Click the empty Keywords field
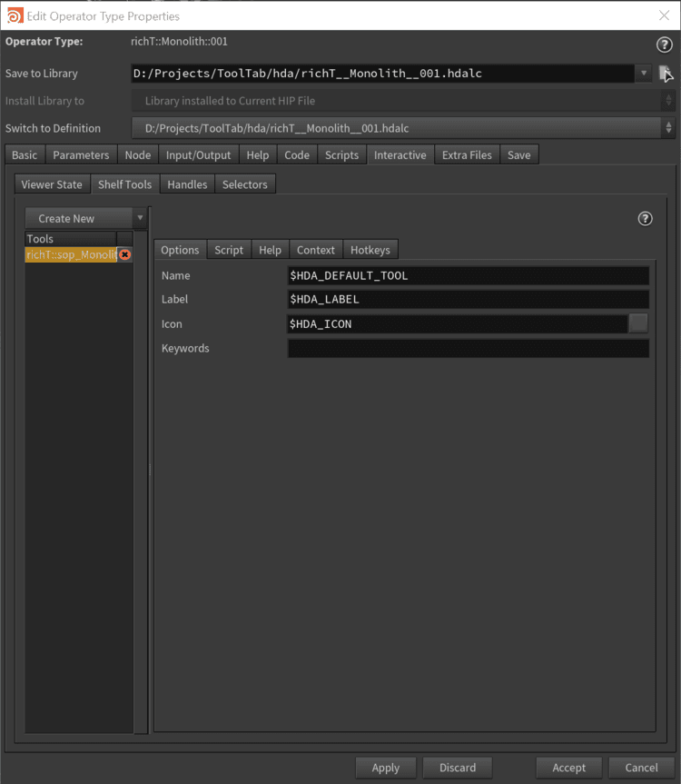681x784 pixels. 469,349
